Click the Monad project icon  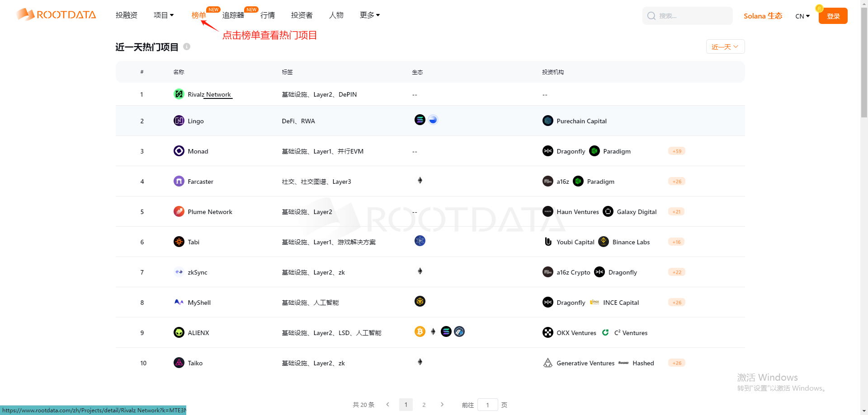pyautogui.click(x=179, y=151)
